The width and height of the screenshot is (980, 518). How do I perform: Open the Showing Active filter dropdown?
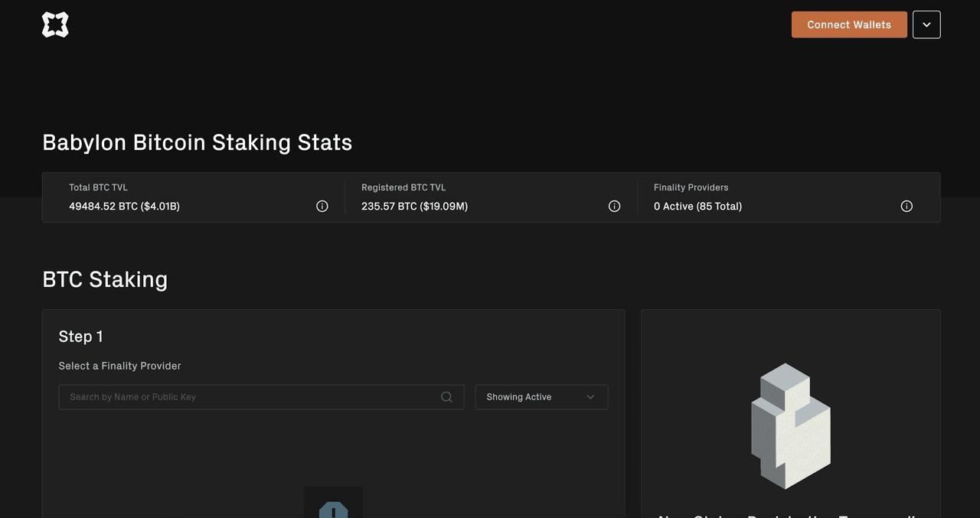coord(542,397)
